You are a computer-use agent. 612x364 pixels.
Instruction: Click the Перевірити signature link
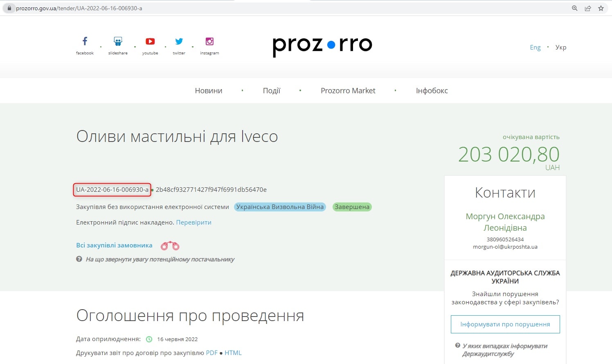pos(193,222)
